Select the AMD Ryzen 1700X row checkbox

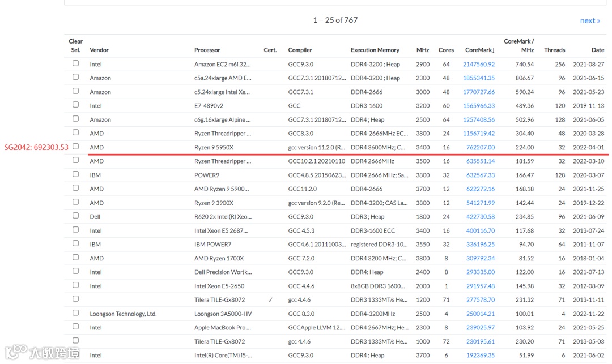(x=76, y=257)
